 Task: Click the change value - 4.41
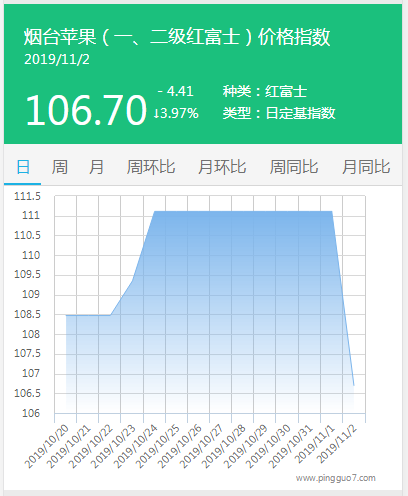176,91
